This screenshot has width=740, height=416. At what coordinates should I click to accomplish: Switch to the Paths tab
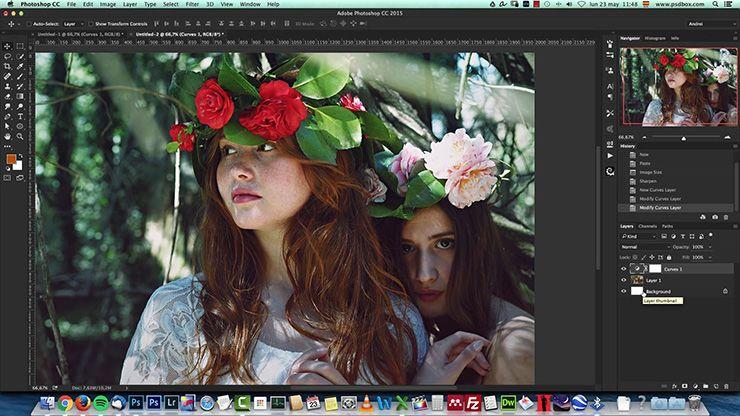tap(667, 226)
